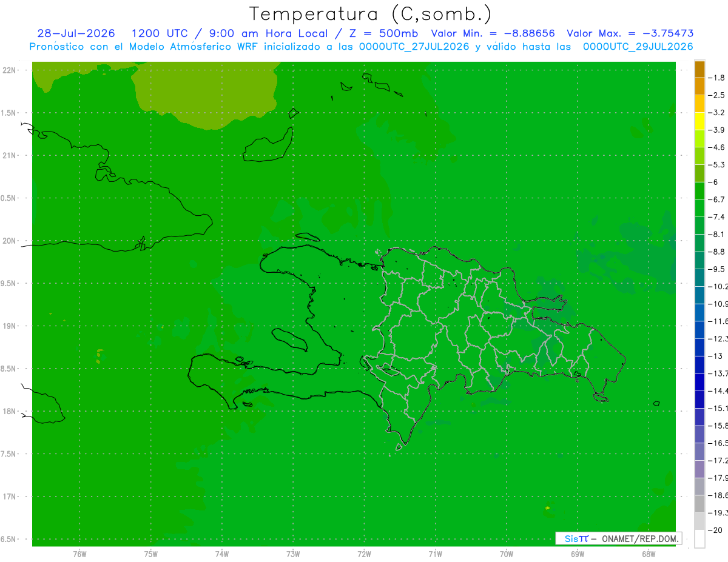The height and width of the screenshot is (562, 728).
Task: Click the "17N" latitude label
Action: coord(10,497)
